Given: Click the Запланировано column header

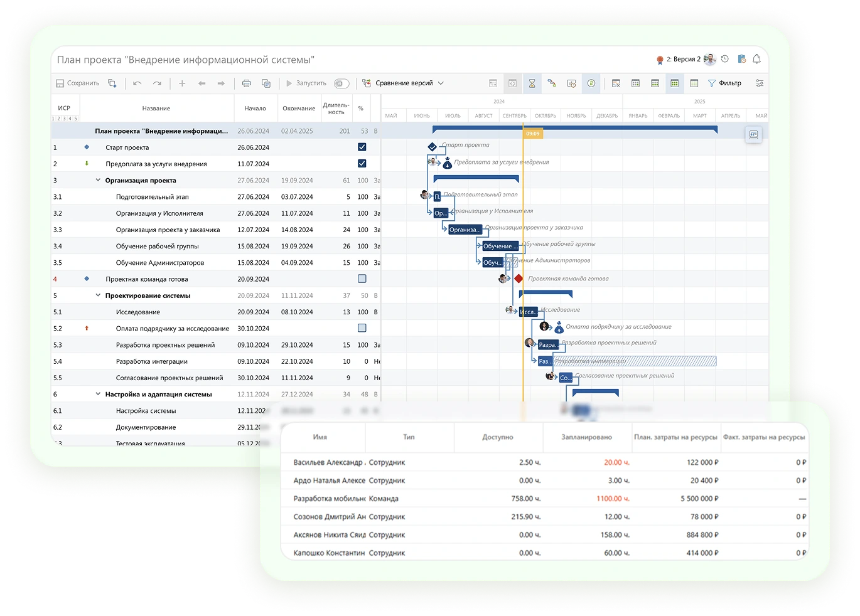Looking at the screenshot, I should click(586, 437).
